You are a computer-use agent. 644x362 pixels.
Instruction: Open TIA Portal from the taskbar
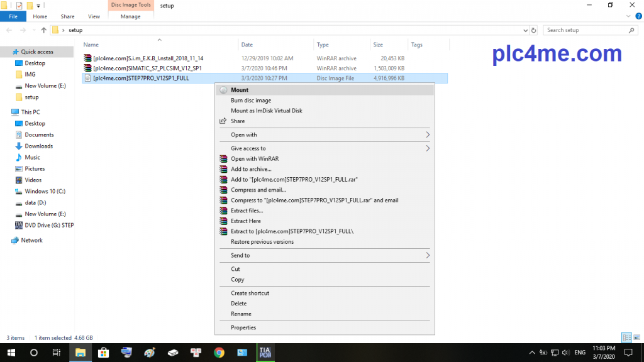click(x=265, y=353)
